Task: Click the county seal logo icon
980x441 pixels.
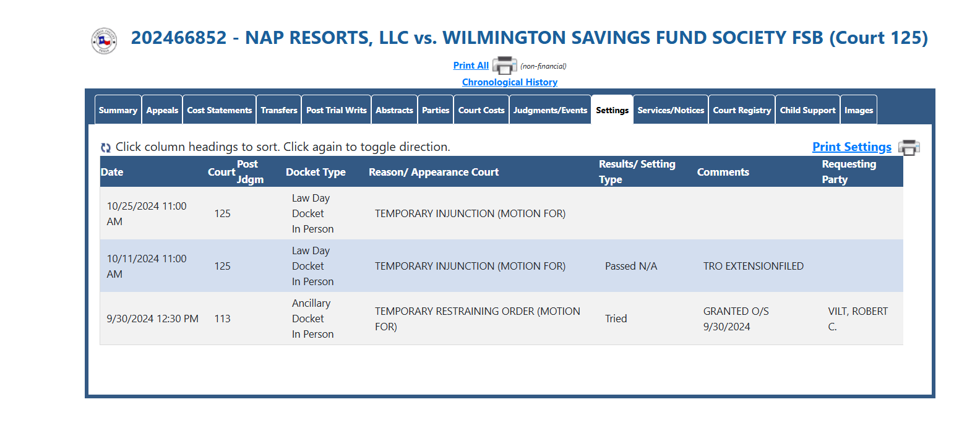Action: [104, 41]
